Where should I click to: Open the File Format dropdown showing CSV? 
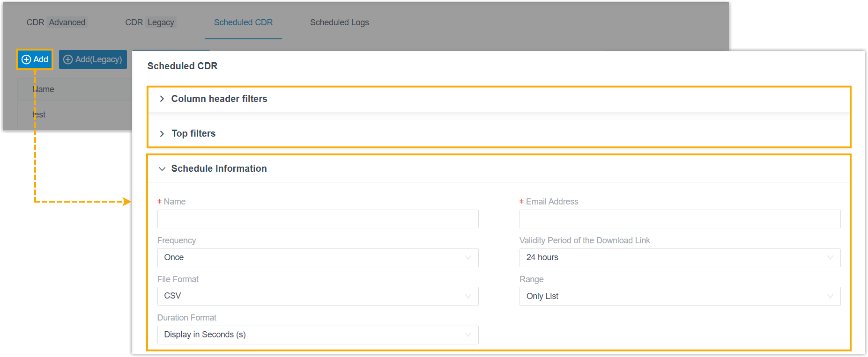318,296
